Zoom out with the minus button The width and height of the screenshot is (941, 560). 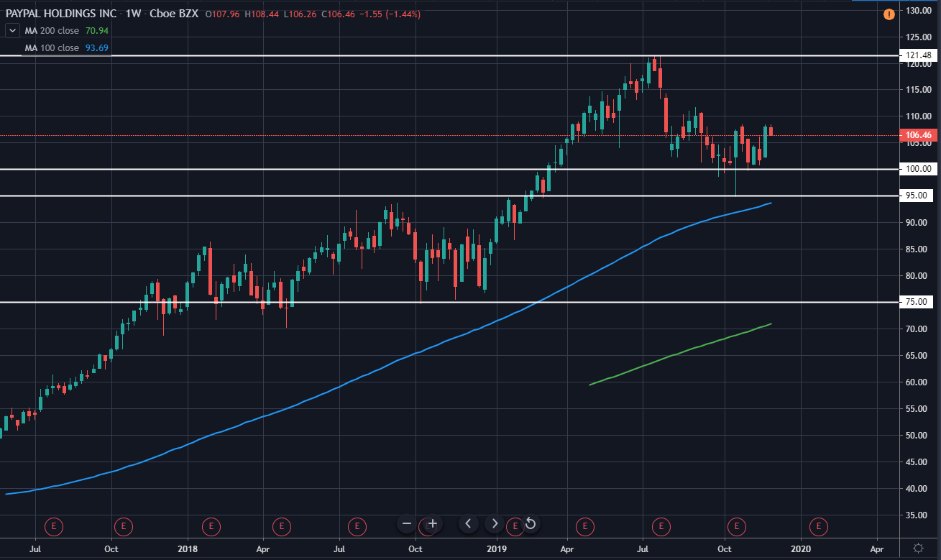(x=407, y=523)
